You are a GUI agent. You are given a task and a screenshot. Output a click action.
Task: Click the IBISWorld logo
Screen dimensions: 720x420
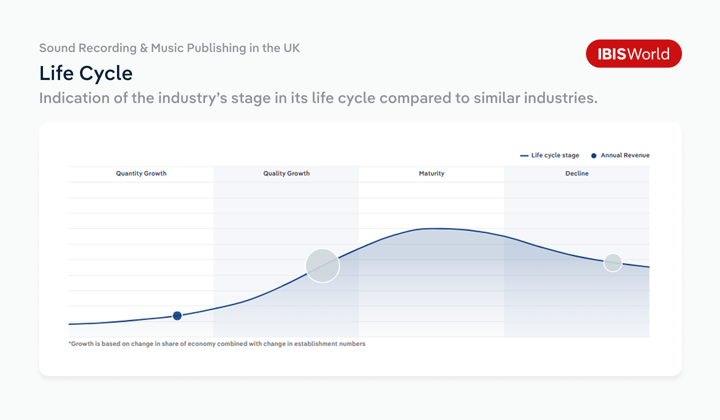[633, 53]
